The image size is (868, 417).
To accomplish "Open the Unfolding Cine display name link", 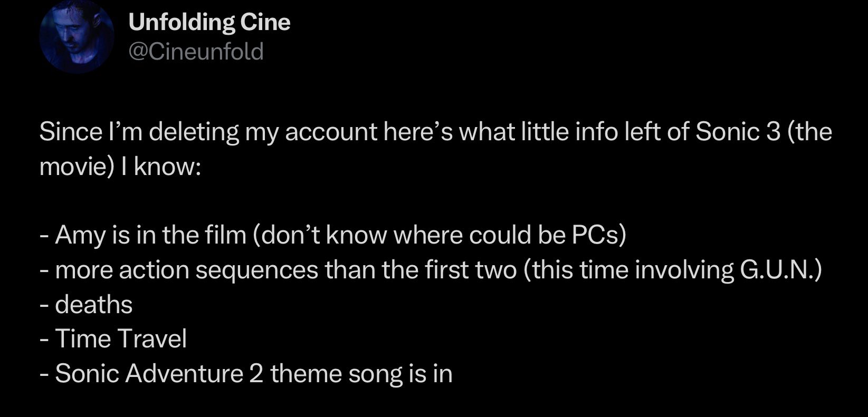I will (x=209, y=22).
